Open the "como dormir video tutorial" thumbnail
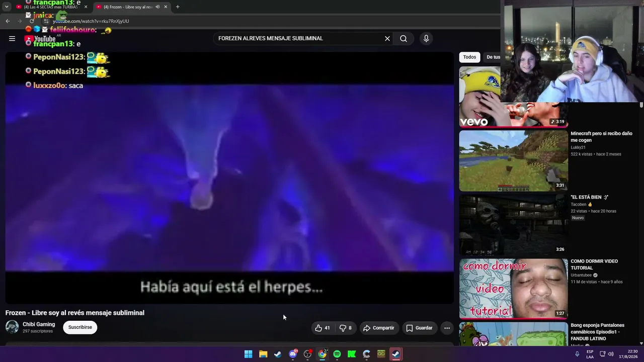The width and height of the screenshot is (644, 362). 514,289
